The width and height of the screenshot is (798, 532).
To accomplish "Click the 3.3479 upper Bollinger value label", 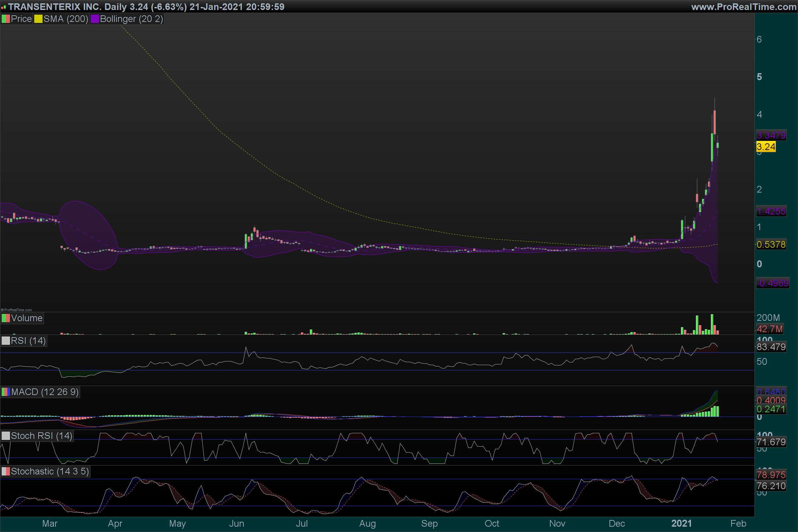I will 771,135.
